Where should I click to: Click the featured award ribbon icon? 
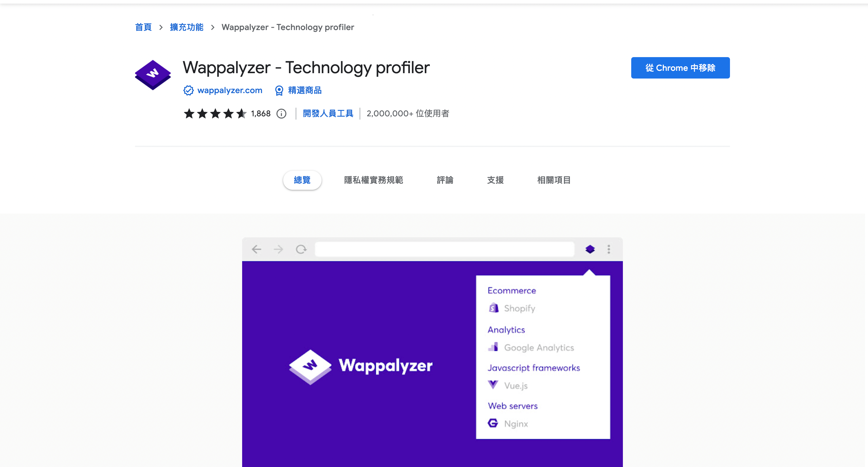point(279,90)
